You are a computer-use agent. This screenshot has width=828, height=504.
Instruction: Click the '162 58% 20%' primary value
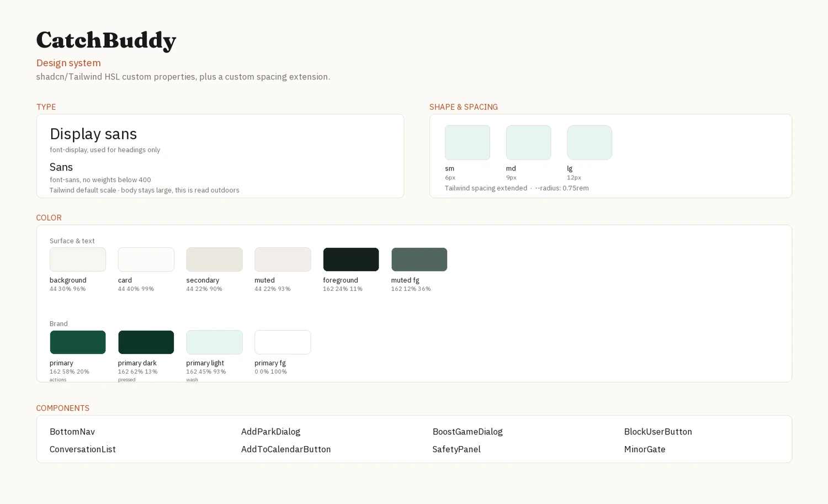pyautogui.click(x=70, y=372)
